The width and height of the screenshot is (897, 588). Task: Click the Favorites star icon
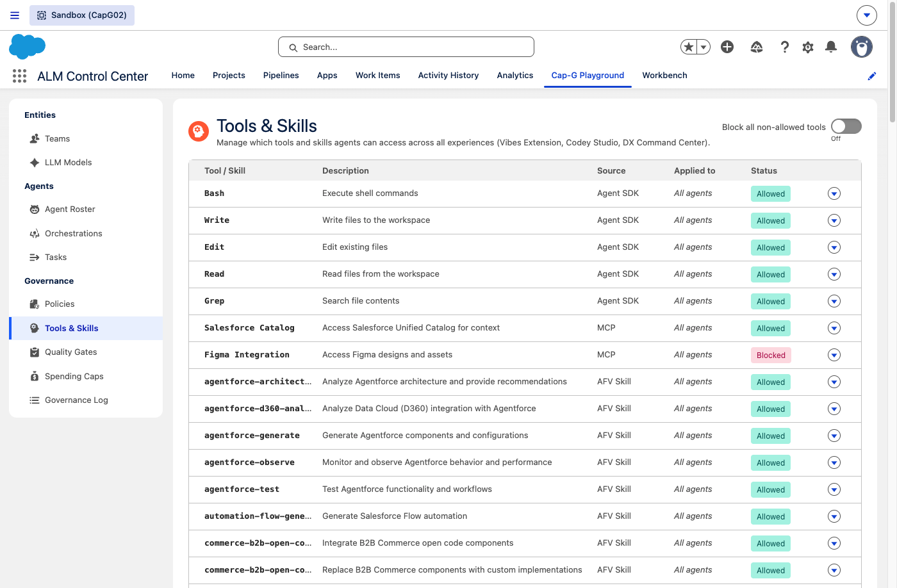[x=689, y=47]
